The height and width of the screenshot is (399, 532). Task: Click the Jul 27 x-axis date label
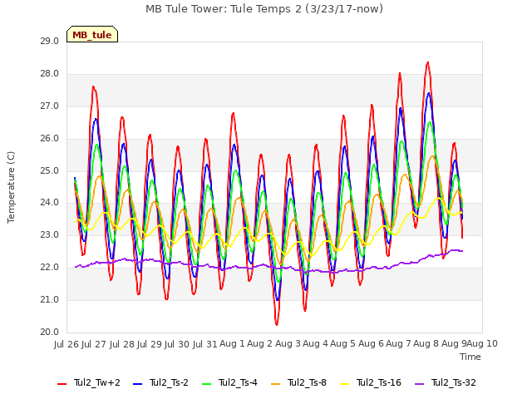click(x=94, y=344)
